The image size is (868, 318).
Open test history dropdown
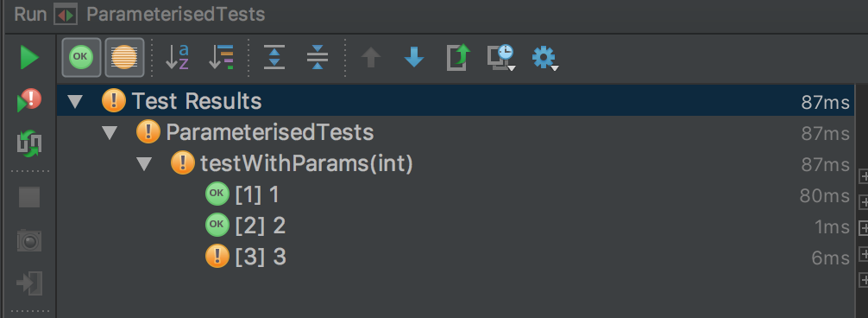[501, 58]
